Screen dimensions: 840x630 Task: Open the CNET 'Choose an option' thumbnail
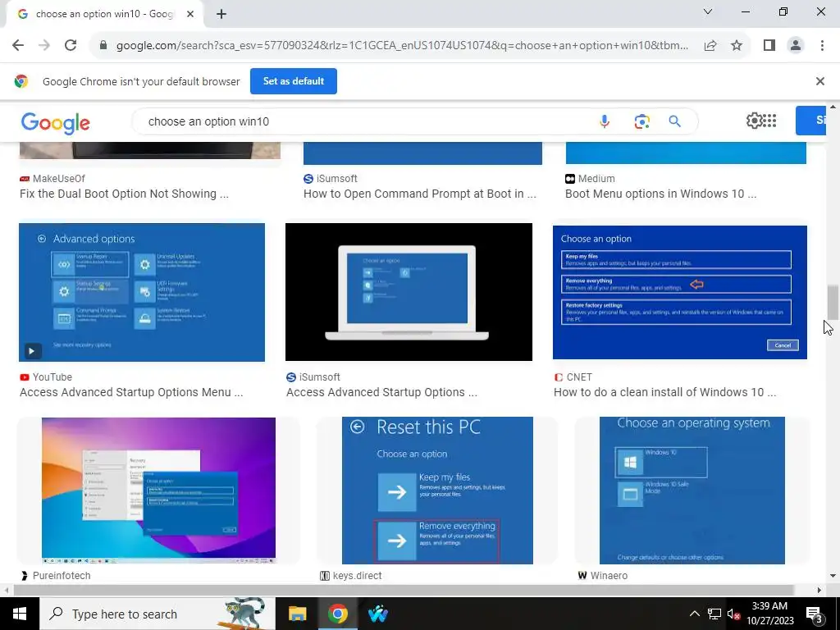pos(680,293)
